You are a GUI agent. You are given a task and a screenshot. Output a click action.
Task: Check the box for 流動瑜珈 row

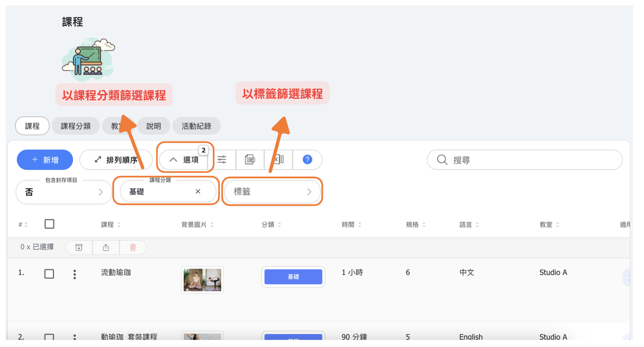tap(49, 274)
